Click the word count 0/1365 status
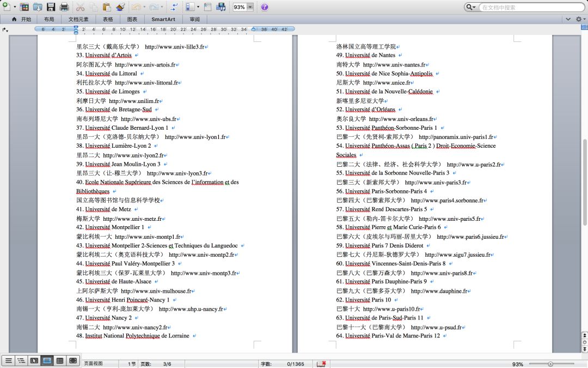 [296, 364]
